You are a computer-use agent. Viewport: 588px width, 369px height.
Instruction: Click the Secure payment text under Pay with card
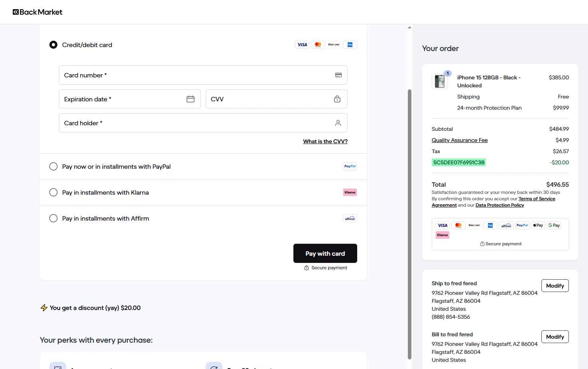click(329, 268)
